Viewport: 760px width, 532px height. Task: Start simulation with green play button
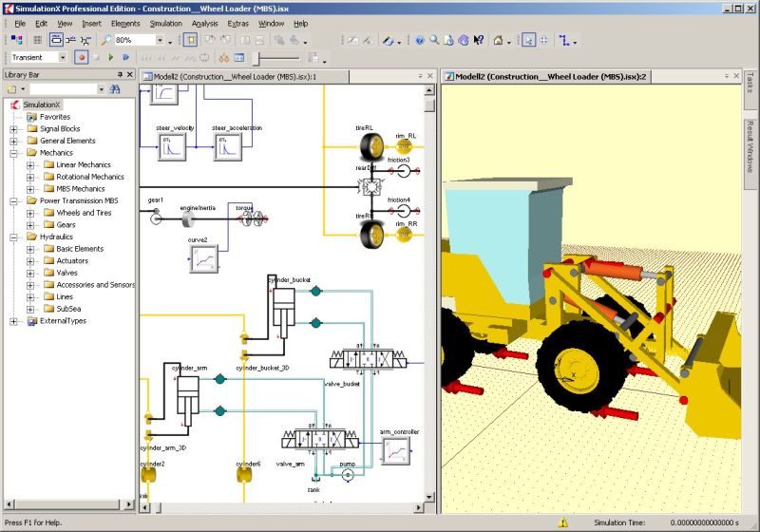point(111,57)
